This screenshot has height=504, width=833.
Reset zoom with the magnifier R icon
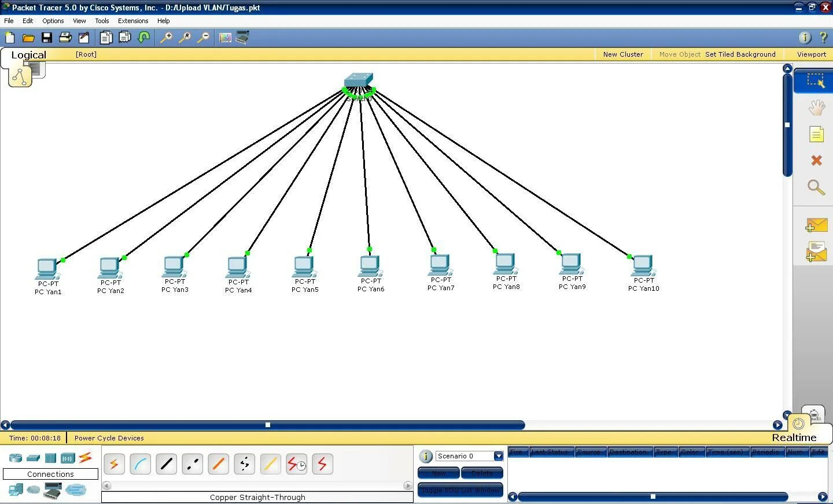tap(185, 38)
